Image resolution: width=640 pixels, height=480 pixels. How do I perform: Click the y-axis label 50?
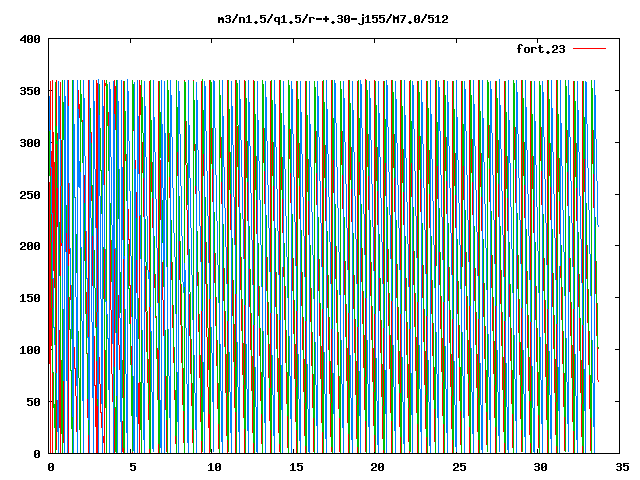point(33,402)
